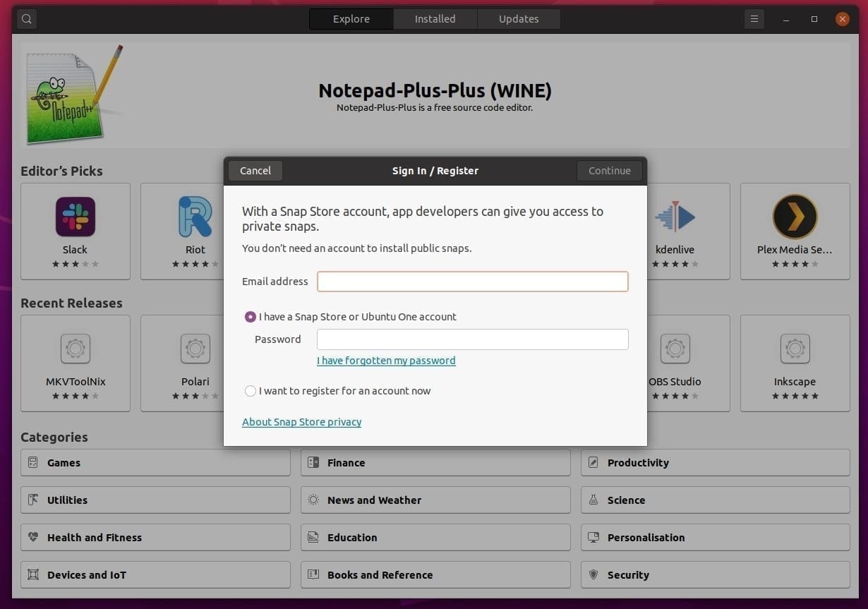Screen dimensions: 868x609
Task: Select 'I have a Snap Store or Ubuntu One account'
Action: pos(251,317)
